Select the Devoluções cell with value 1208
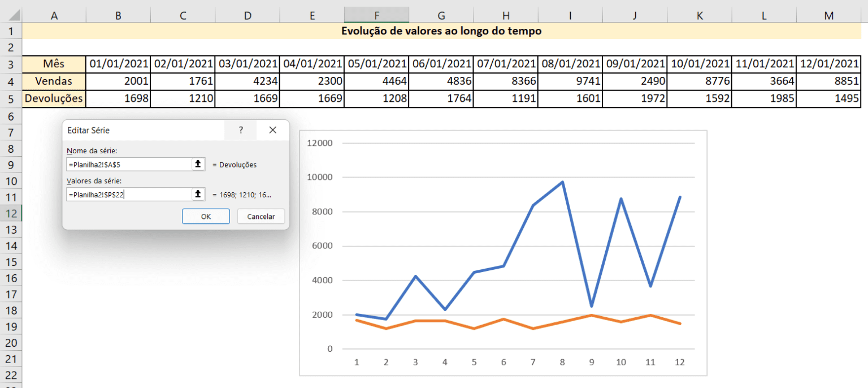The height and width of the screenshot is (388, 868). tap(377, 98)
